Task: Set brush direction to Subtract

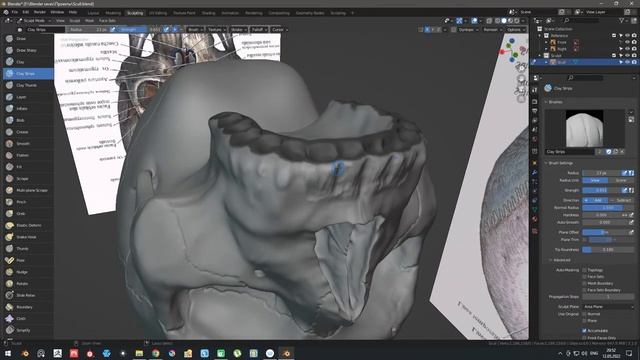Action: 622,200
